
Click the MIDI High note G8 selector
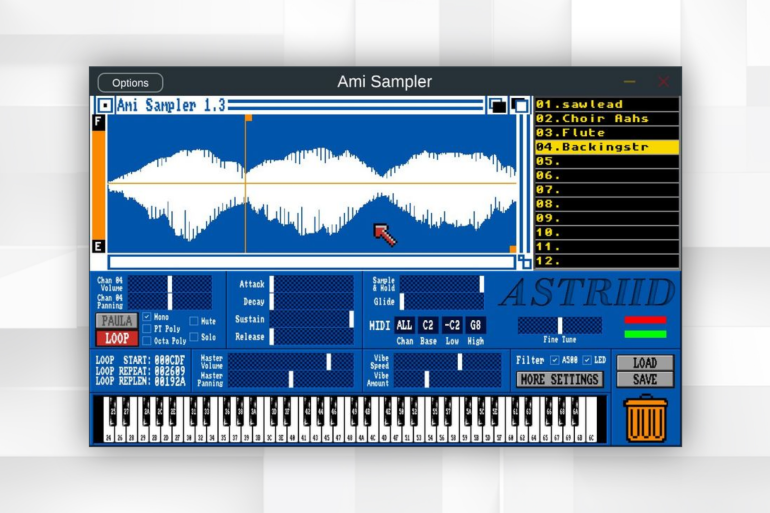point(475,325)
